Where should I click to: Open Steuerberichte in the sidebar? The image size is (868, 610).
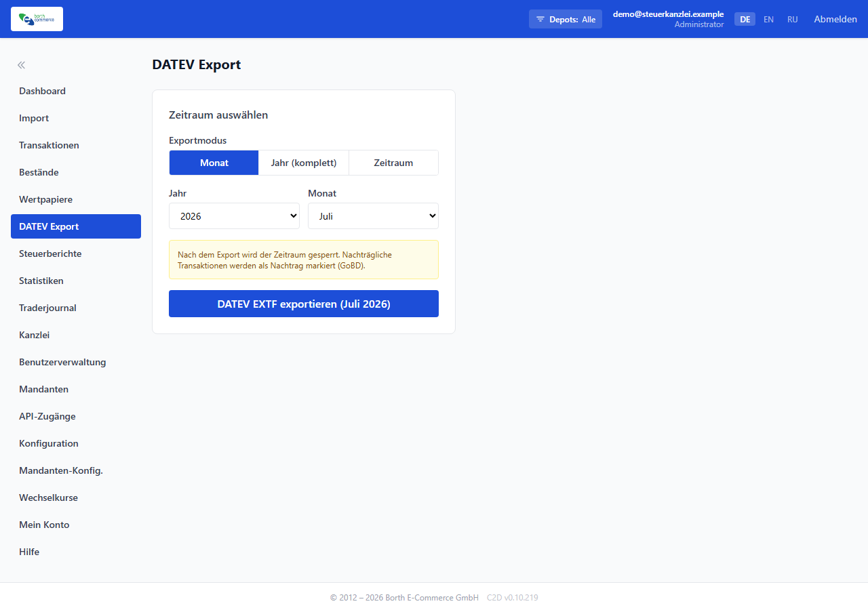coord(76,253)
